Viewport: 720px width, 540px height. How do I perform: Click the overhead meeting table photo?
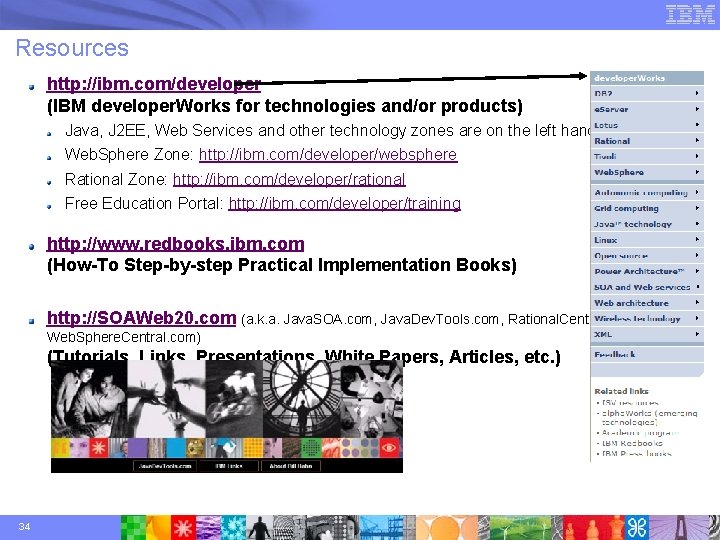point(372,399)
